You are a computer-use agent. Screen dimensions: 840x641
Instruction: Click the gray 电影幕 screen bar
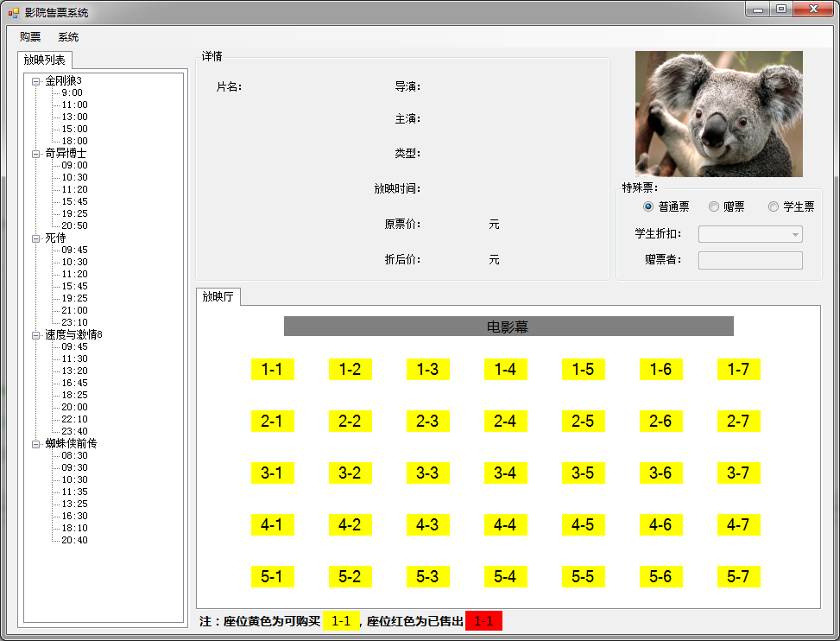[x=508, y=327]
